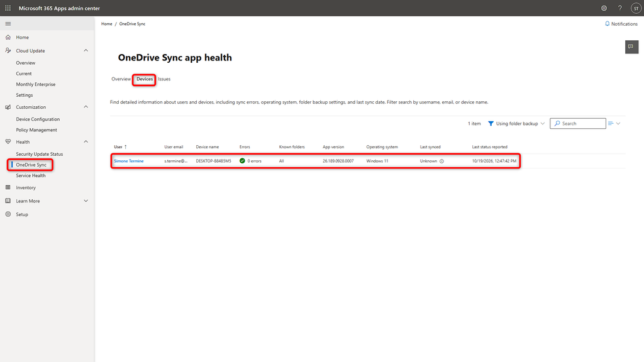644x362 pixels.
Task: Click OneDrive Sync breadcrumb
Action: (x=132, y=24)
